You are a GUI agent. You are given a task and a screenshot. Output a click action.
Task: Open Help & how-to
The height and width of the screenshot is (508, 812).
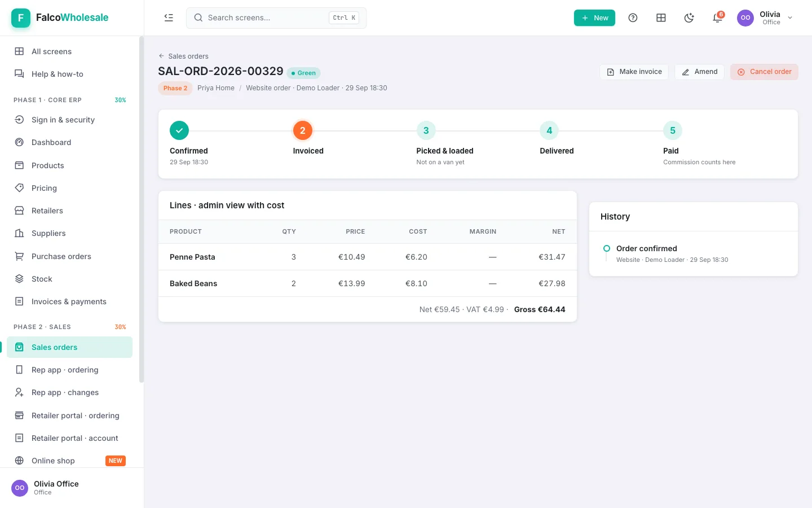pyautogui.click(x=70, y=74)
